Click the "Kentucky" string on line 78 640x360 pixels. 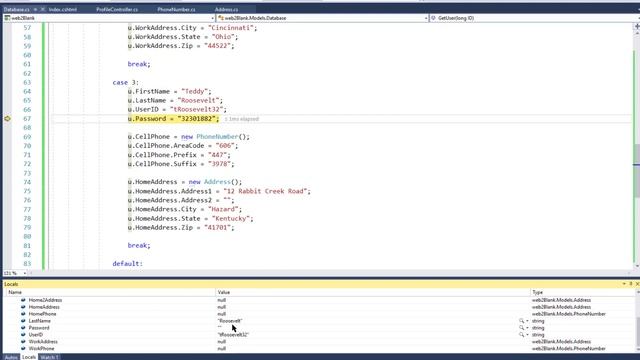click(231, 218)
